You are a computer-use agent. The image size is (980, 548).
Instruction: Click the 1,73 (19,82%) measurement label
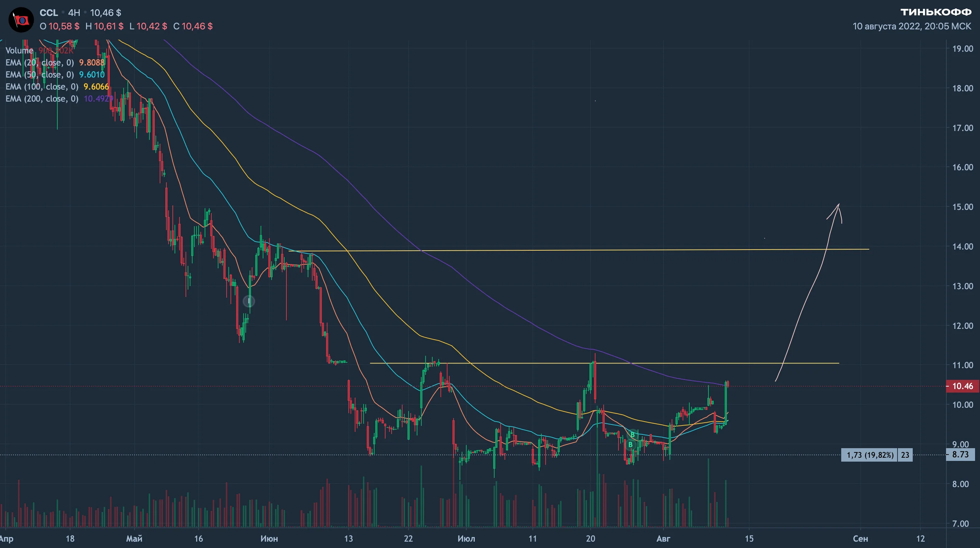pyautogui.click(x=870, y=455)
